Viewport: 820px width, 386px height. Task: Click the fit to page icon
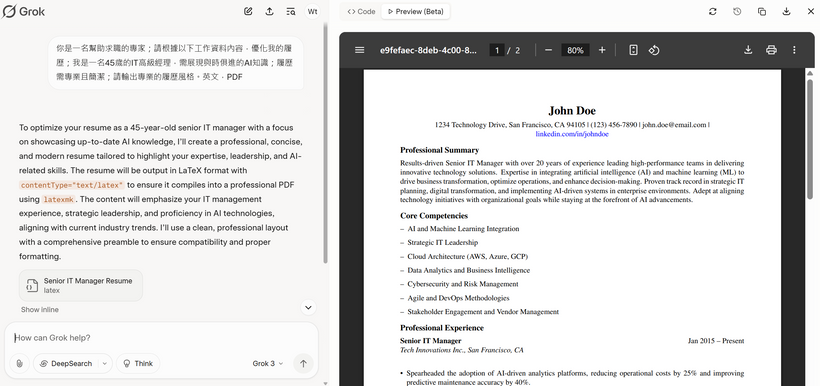click(633, 50)
